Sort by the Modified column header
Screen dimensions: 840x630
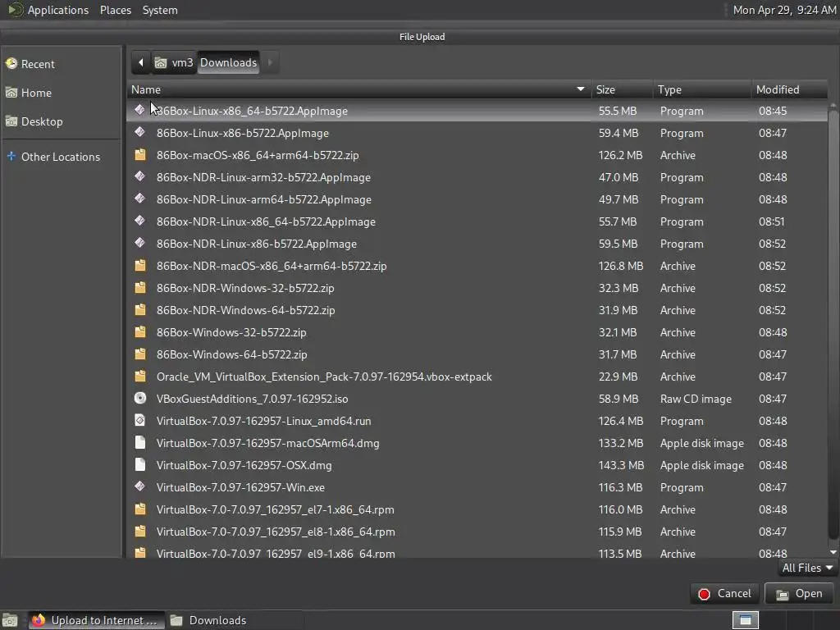point(789,89)
